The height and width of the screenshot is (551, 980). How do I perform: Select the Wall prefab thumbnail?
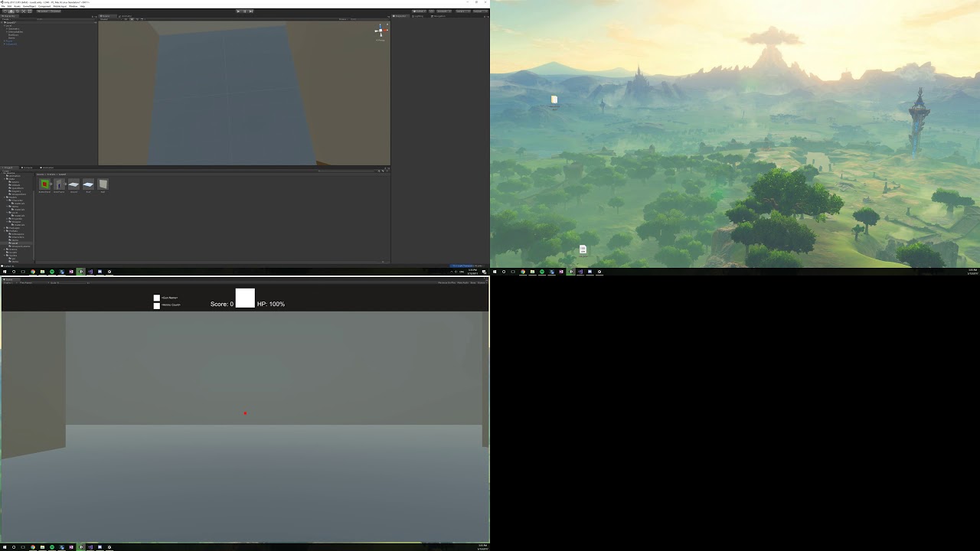point(103,184)
